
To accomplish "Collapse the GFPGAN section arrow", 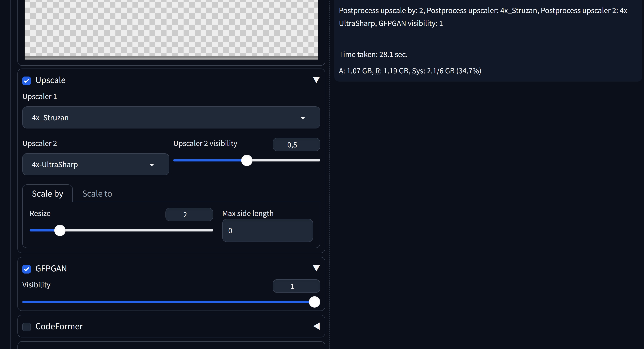I will point(316,268).
